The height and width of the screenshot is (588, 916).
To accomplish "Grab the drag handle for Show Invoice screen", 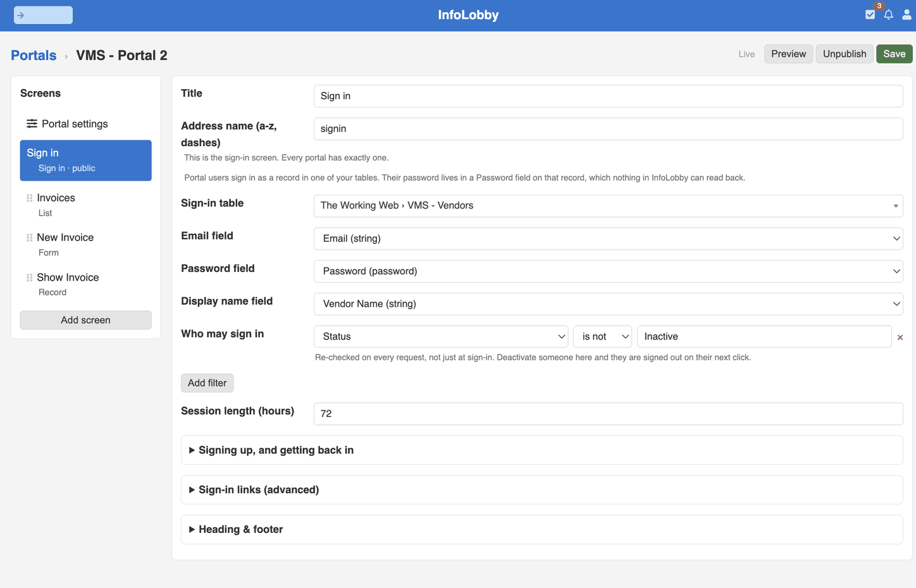I will pyautogui.click(x=29, y=278).
